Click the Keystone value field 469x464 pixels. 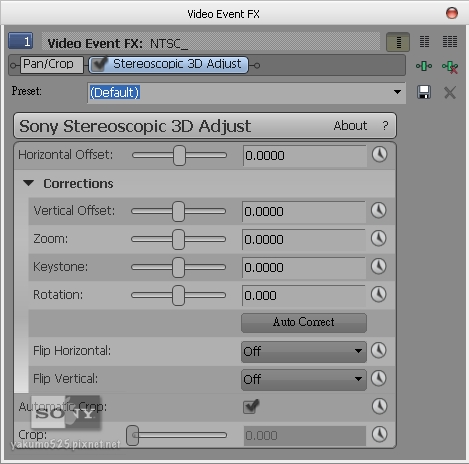coord(304,268)
